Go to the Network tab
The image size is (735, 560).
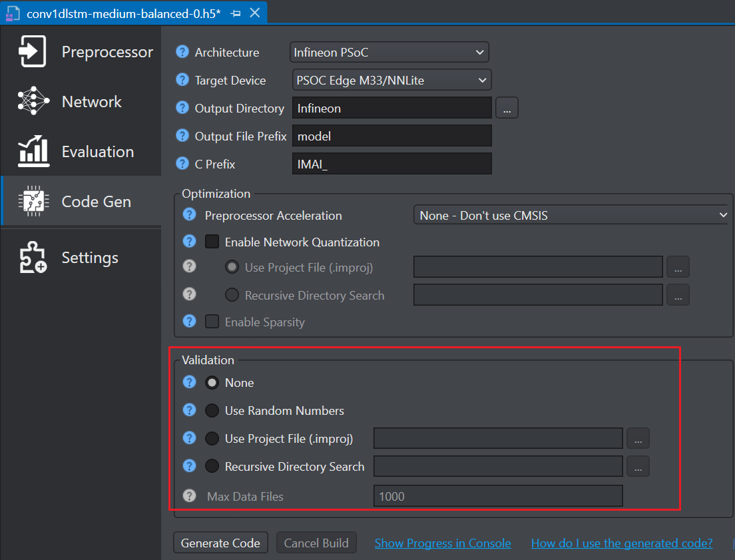click(81, 101)
